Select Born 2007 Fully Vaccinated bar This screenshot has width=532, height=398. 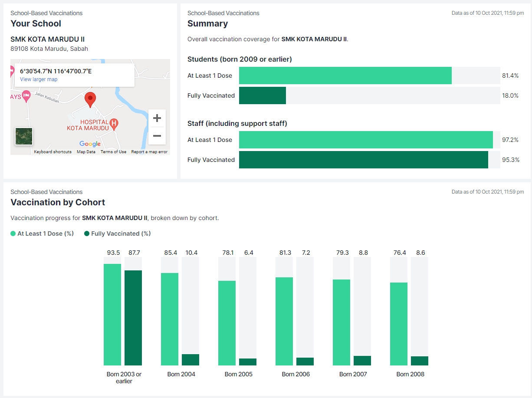pyautogui.click(x=362, y=361)
